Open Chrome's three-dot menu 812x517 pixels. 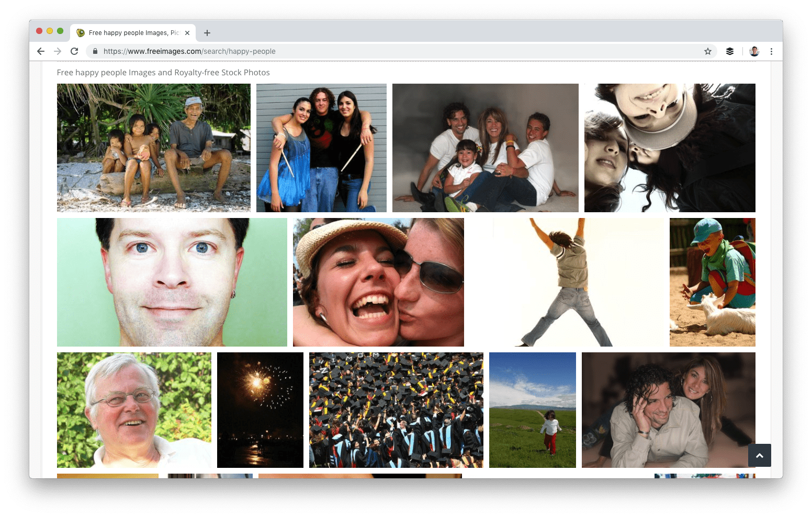771,51
